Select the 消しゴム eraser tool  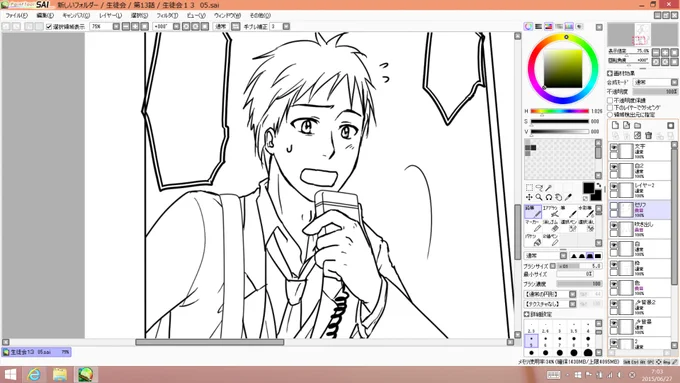(550, 226)
